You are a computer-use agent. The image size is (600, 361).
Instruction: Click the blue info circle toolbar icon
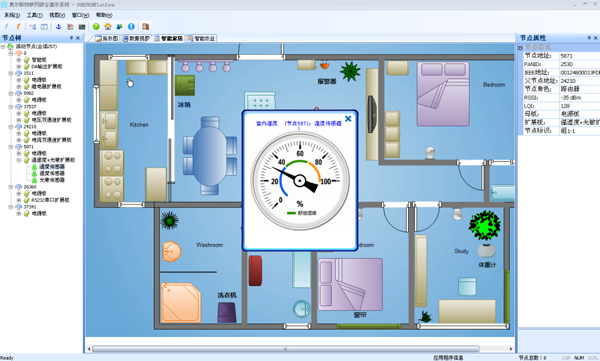point(131,26)
